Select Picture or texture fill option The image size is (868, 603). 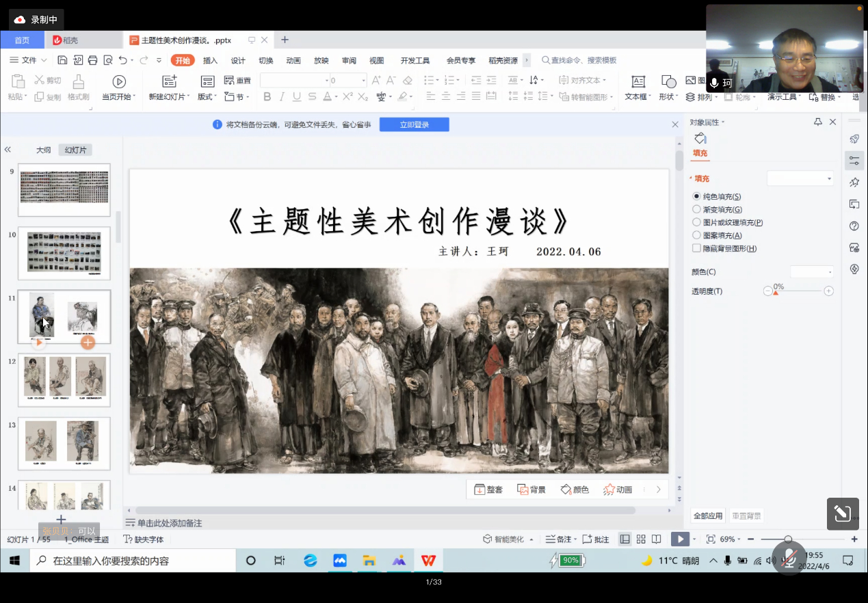pyautogui.click(x=697, y=222)
